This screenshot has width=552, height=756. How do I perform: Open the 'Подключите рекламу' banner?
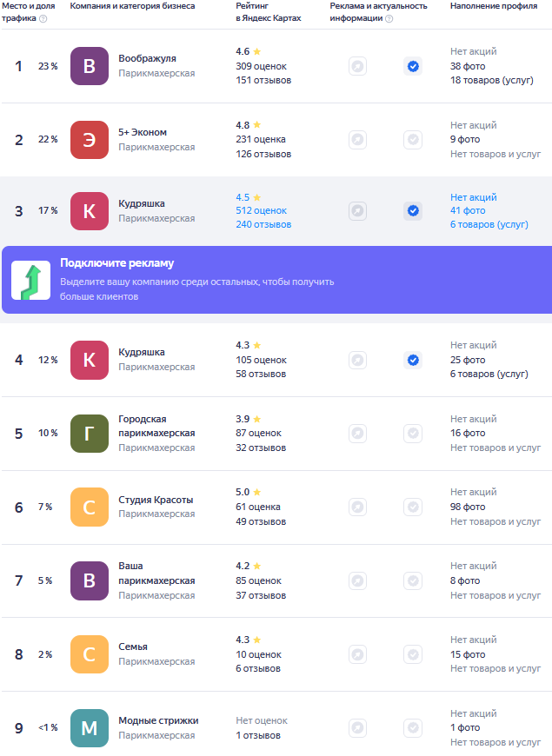point(277,280)
